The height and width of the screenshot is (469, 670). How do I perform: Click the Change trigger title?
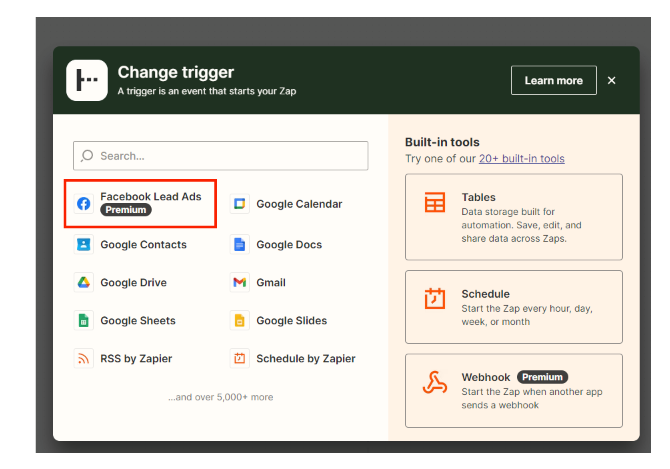[176, 72]
